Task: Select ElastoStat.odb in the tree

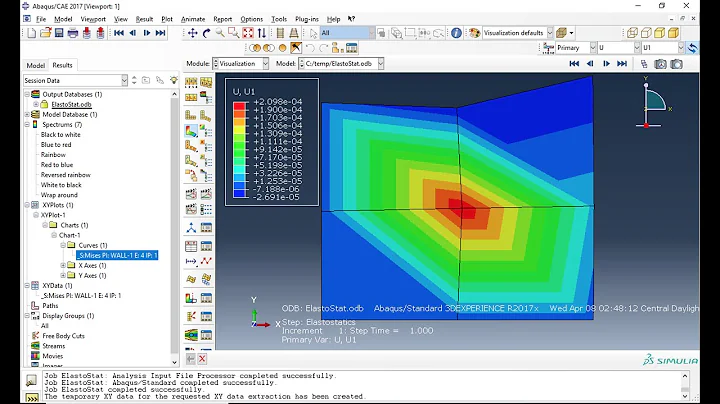Action: pyautogui.click(x=71, y=104)
